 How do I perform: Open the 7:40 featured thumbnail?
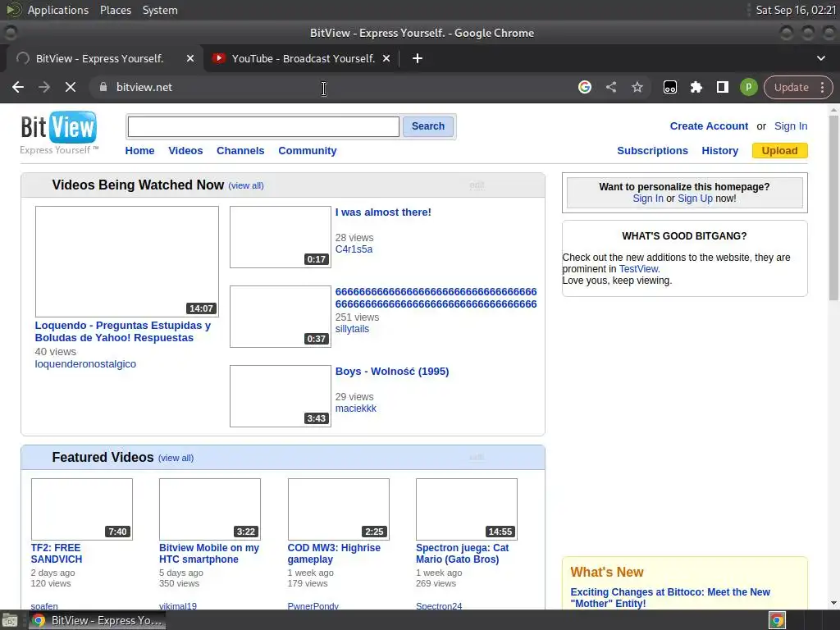(82, 509)
